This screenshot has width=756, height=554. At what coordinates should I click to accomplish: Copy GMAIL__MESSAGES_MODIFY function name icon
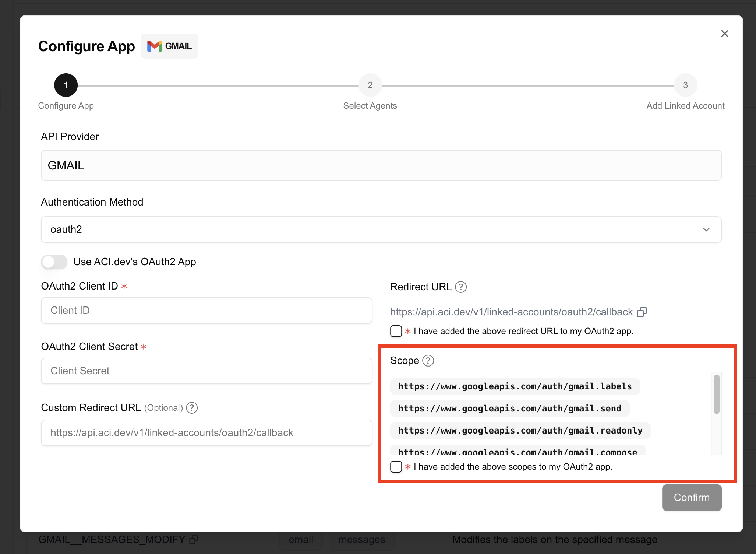click(194, 540)
